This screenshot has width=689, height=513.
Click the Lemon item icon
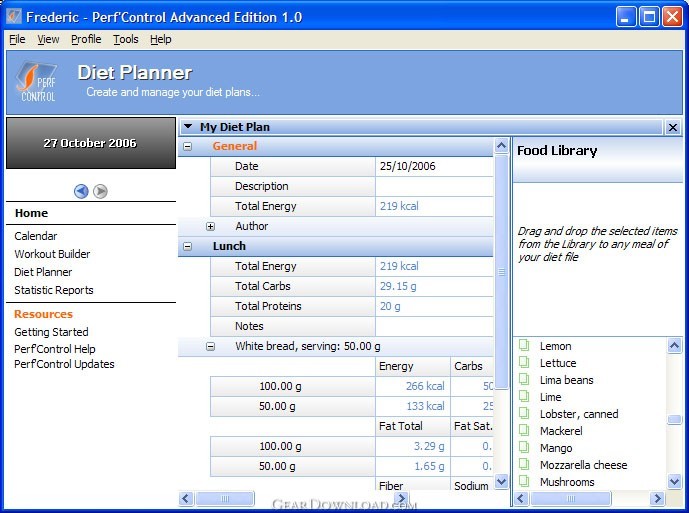point(524,345)
